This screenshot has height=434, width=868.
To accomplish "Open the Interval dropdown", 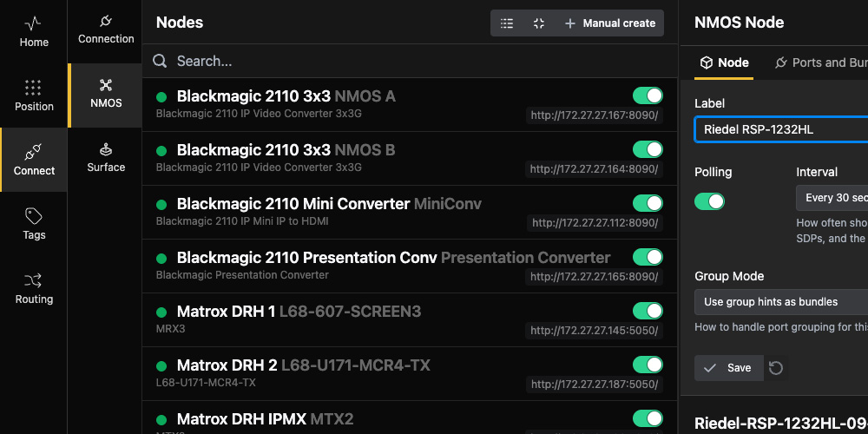I will [x=832, y=198].
